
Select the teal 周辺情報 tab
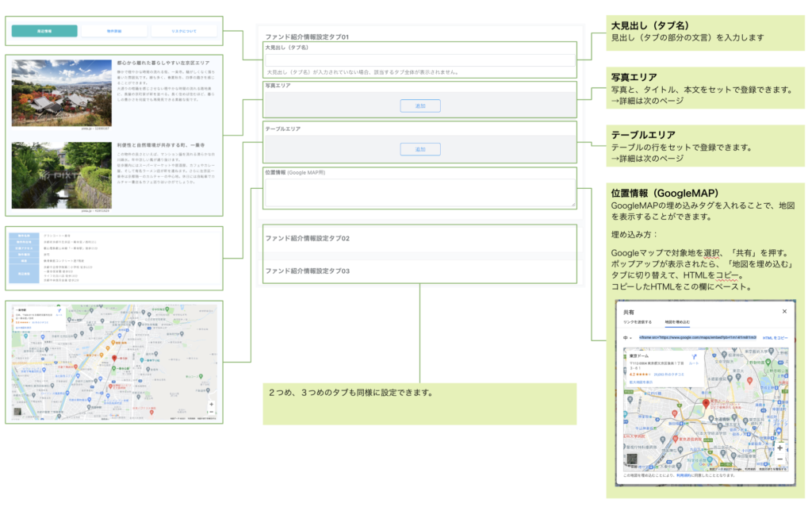coord(44,31)
